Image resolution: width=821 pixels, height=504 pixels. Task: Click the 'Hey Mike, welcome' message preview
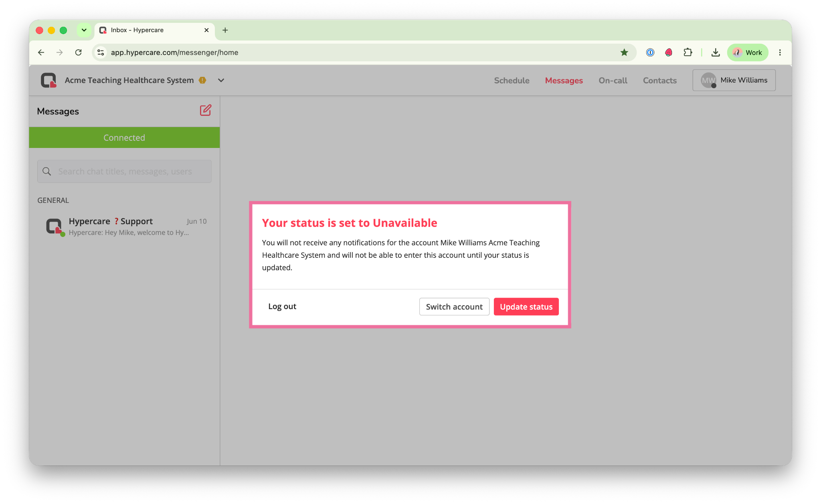(129, 233)
